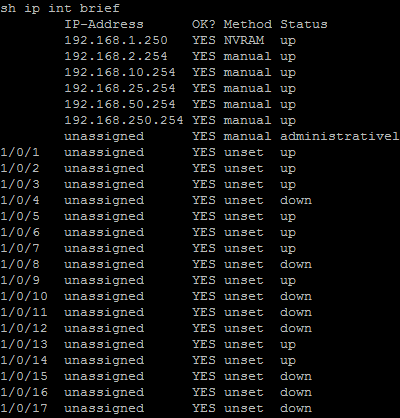Click the IP-Address column header
Image resolution: width=400 pixels, height=418 pixels.
(x=104, y=24)
